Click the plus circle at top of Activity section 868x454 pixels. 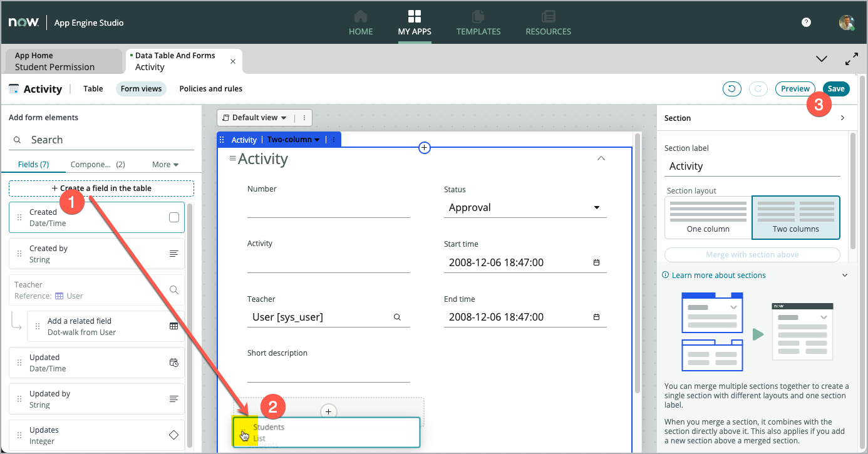coord(424,148)
